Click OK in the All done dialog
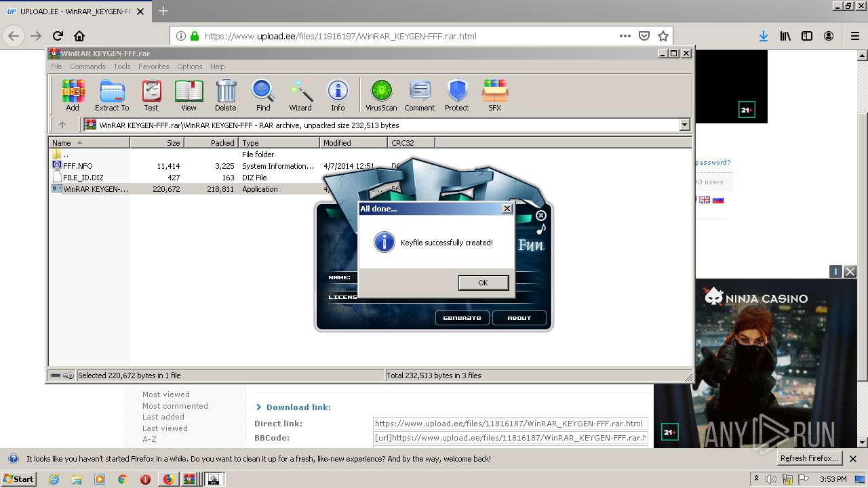 [483, 283]
